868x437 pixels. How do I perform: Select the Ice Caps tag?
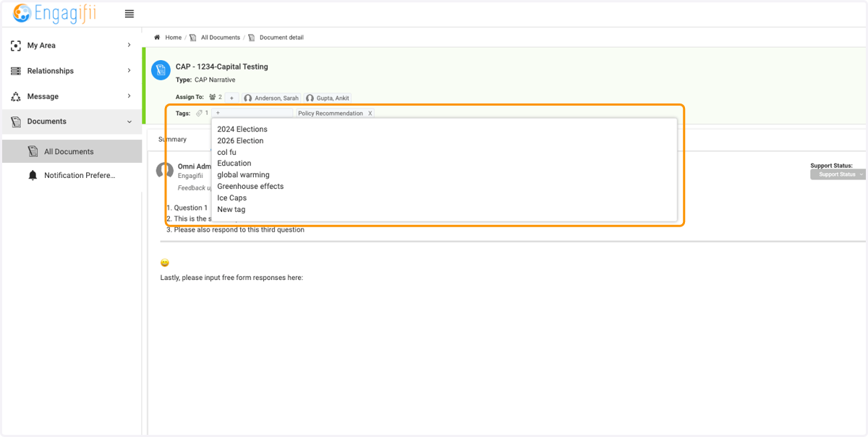point(231,198)
